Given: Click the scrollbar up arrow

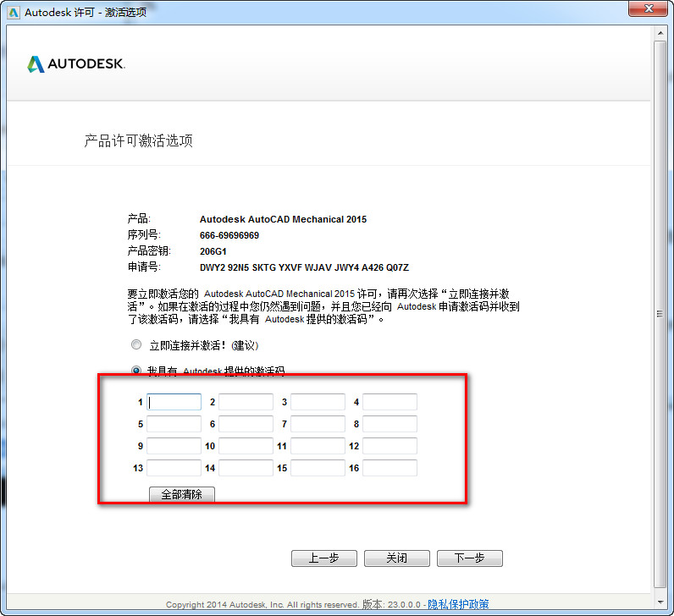Looking at the screenshot, I should (660, 33).
